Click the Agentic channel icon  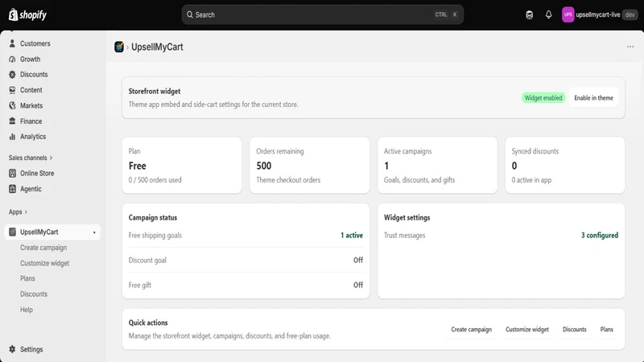click(x=12, y=189)
